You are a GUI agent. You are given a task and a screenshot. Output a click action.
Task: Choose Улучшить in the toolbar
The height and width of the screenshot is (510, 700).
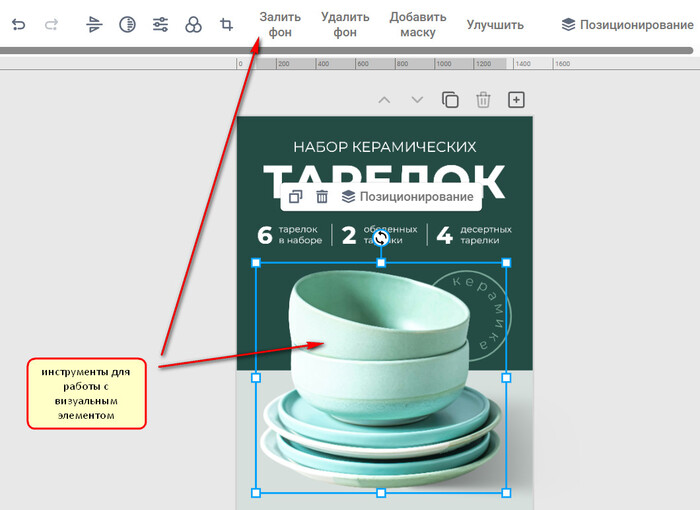coord(495,25)
